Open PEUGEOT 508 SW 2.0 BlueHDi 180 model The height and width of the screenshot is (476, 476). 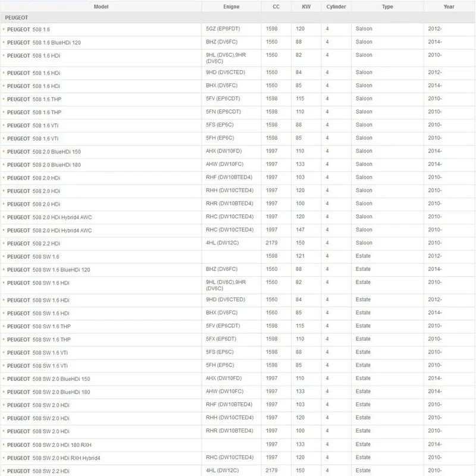(49, 392)
